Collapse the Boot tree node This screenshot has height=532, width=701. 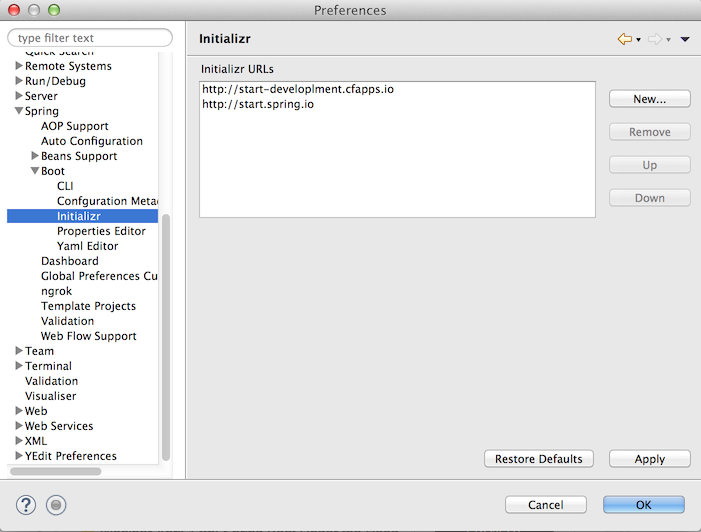click(35, 170)
